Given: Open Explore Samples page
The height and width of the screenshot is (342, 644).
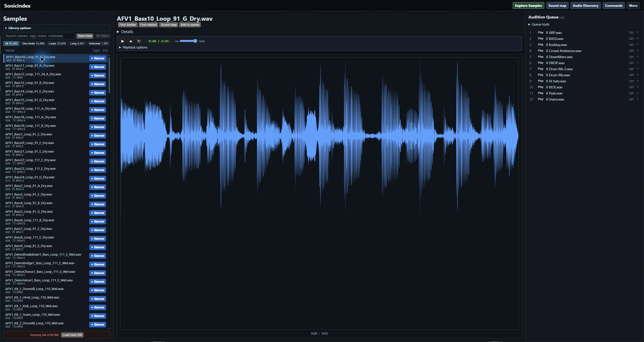Looking at the screenshot, I should [x=528, y=6].
